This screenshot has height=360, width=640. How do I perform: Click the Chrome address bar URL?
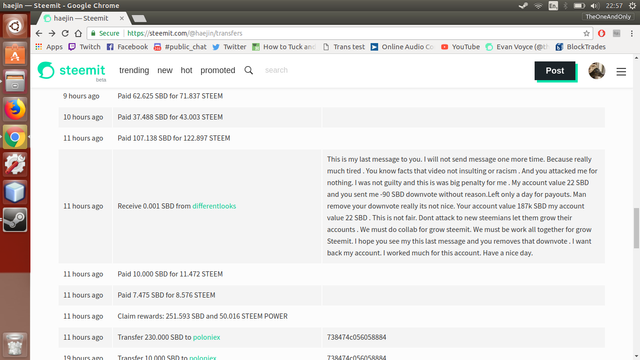(x=184, y=33)
